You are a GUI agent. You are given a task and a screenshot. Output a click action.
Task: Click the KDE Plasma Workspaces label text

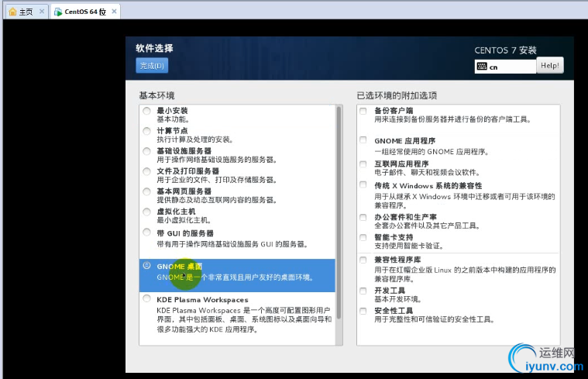pos(202,300)
